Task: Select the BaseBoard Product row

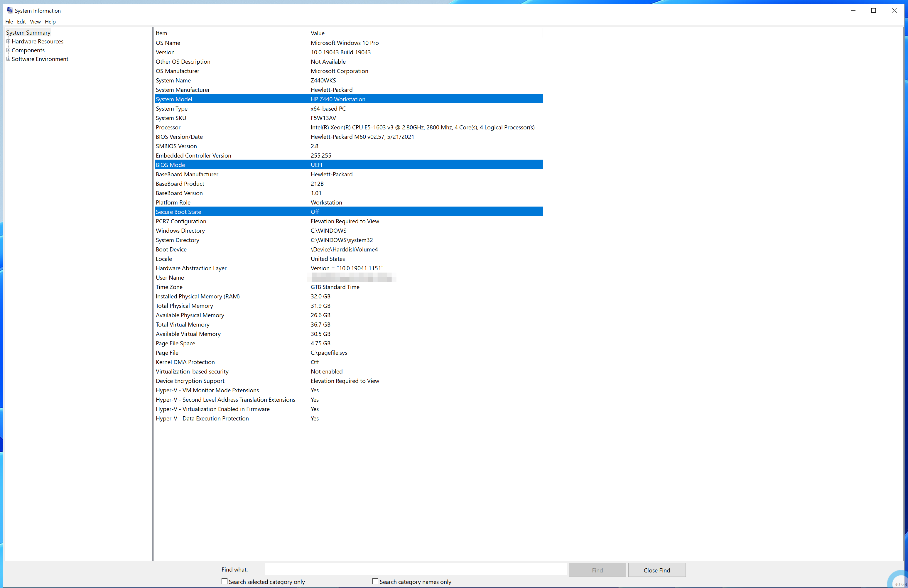Action: tap(349, 184)
